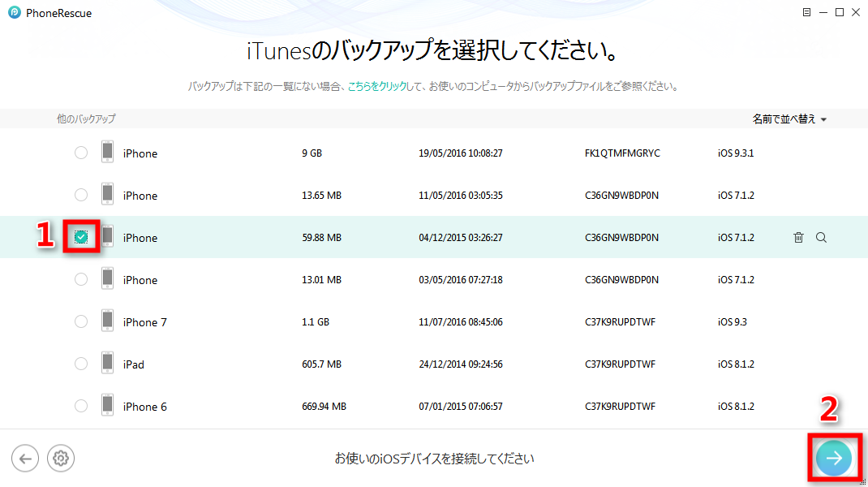Click serial number FK1QTMFMGRYC
868x487 pixels.
[x=622, y=153]
